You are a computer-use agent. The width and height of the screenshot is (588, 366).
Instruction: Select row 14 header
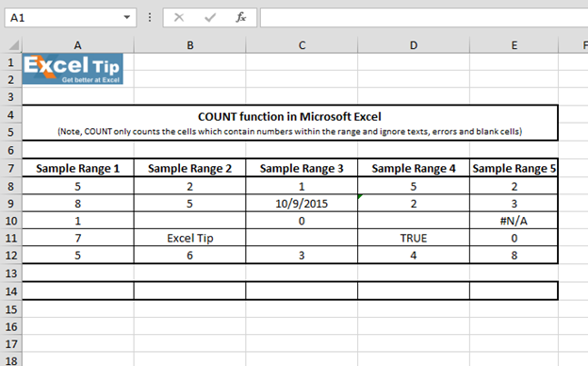point(11,291)
